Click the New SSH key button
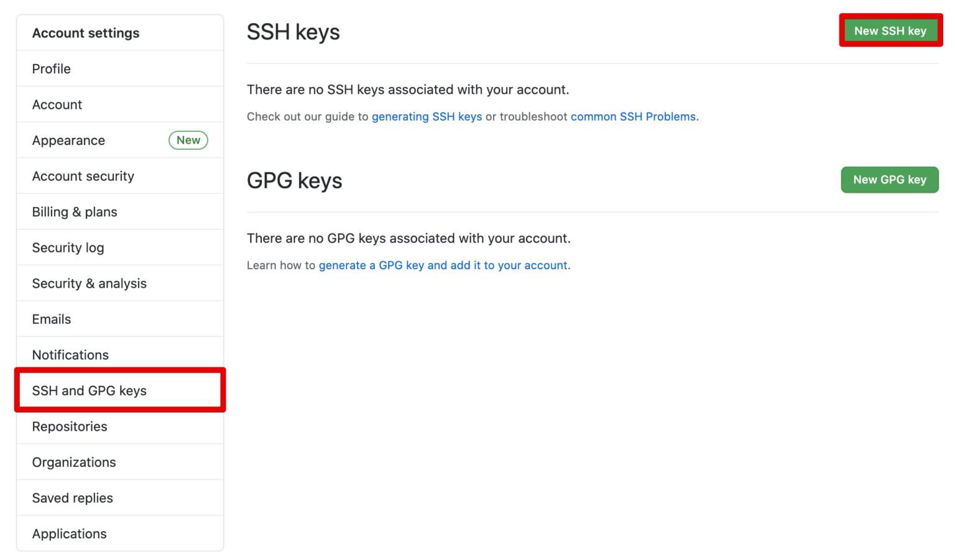Image resolution: width=955 pixels, height=560 pixels. point(890,30)
